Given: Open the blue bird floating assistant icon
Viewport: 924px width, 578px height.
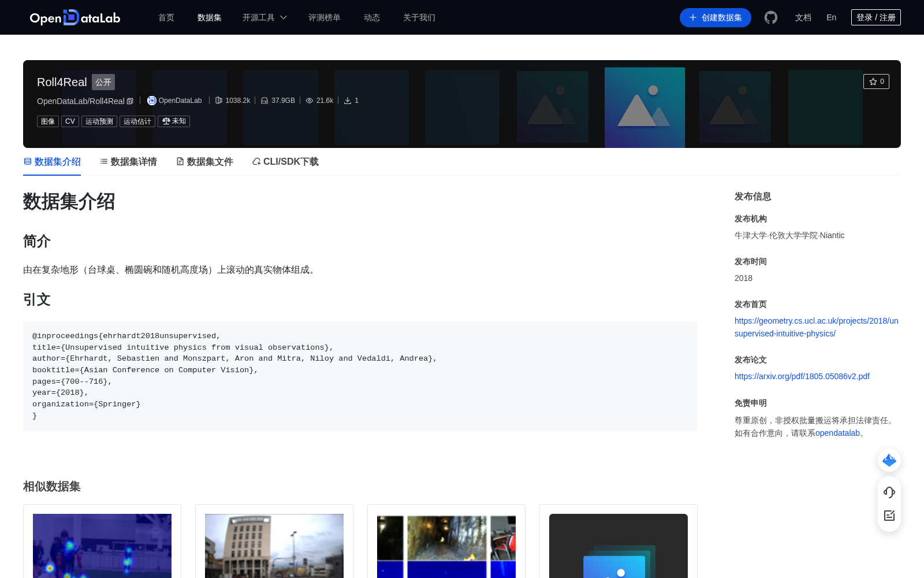Looking at the screenshot, I should [x=889, y=460].
